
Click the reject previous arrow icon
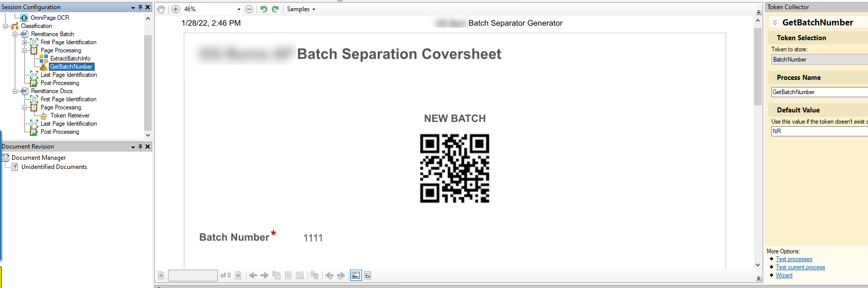[329, 275]
